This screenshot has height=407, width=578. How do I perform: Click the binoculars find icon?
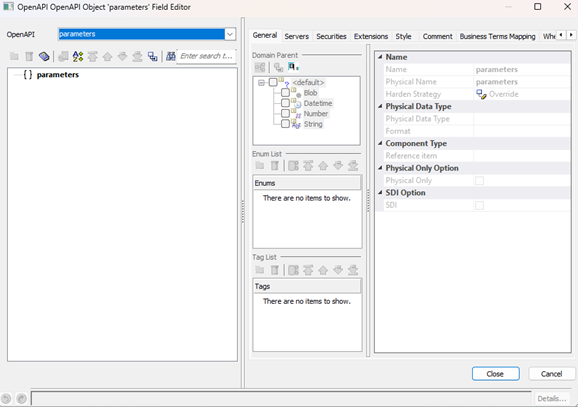(x=171, y=56)
